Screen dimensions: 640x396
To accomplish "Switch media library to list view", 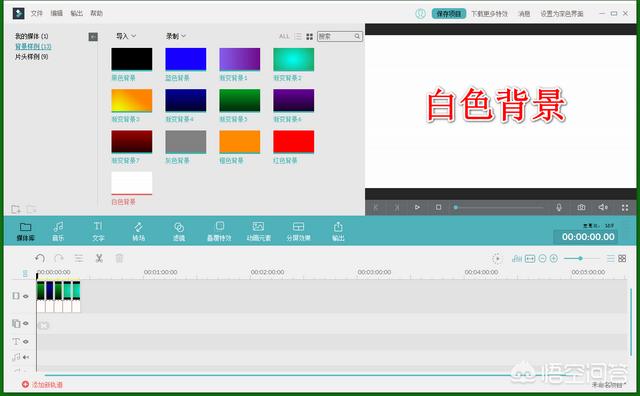I will 298,36.
